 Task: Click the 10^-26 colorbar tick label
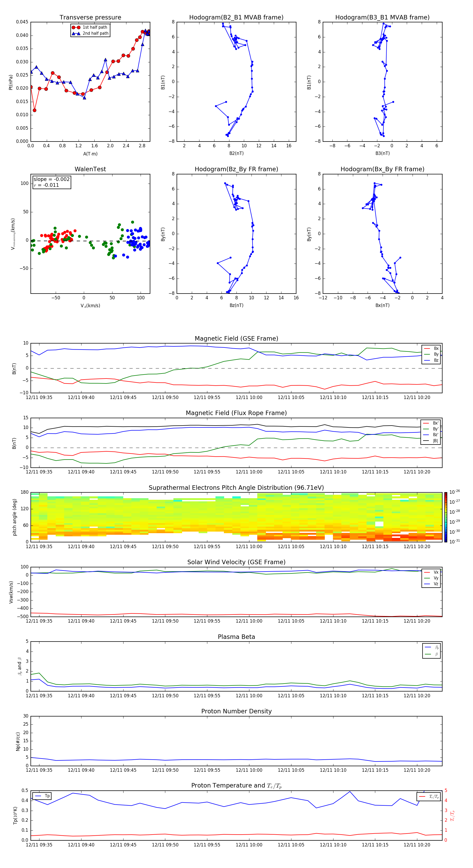point(455,492)
